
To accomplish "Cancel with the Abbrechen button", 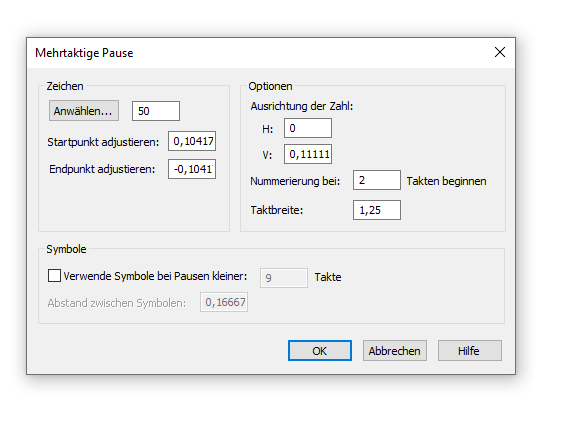I will click(x=395, y=351).
